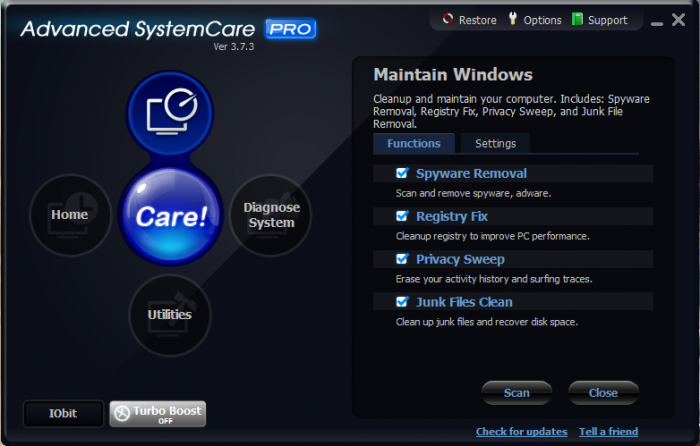Click the Ver 3.7.3 version text

tap(233, 47)
